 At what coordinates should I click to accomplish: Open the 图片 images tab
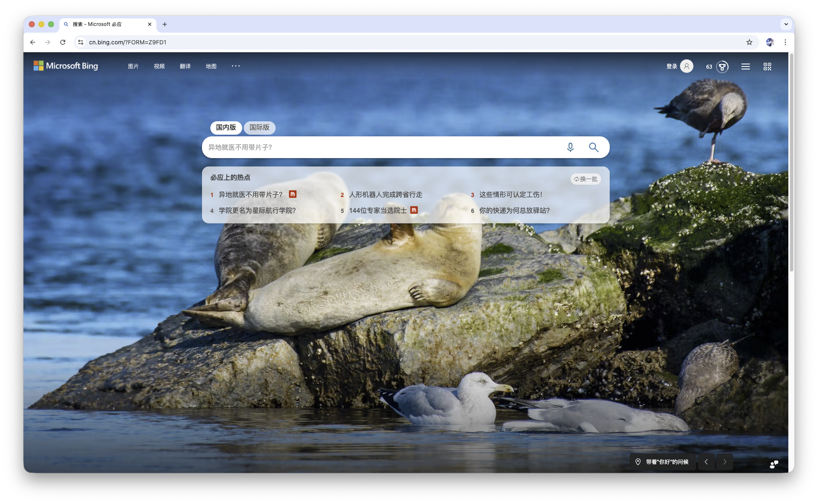(x=133, y=67)
